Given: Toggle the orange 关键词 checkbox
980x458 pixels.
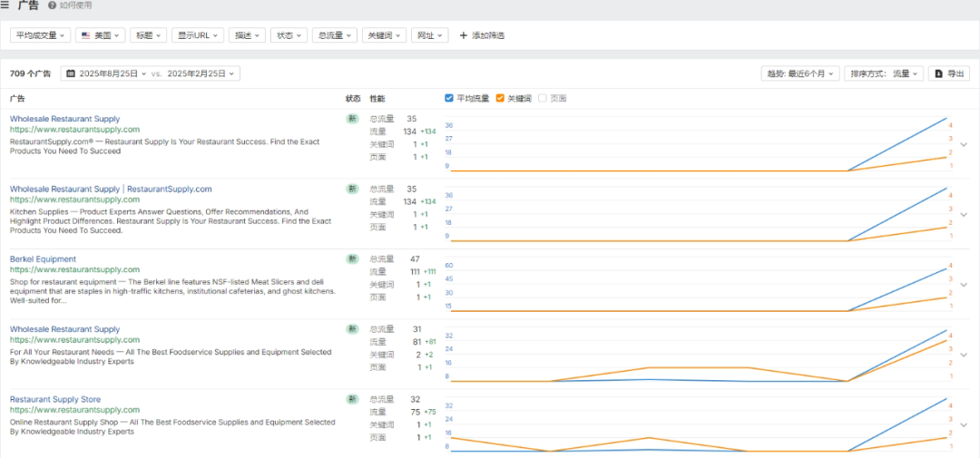Looking at the screenshot, I should (x=500, y=98).
